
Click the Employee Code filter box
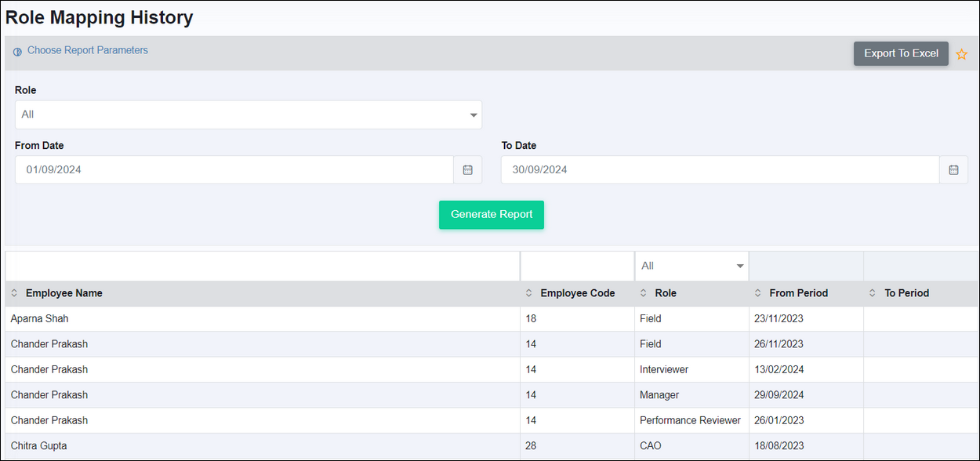(578, 266)
